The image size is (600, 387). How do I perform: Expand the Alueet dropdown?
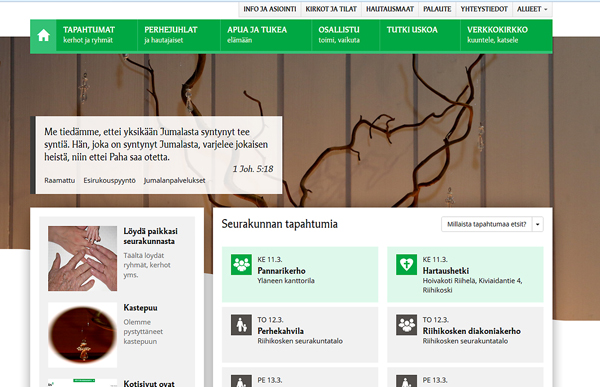532,9
